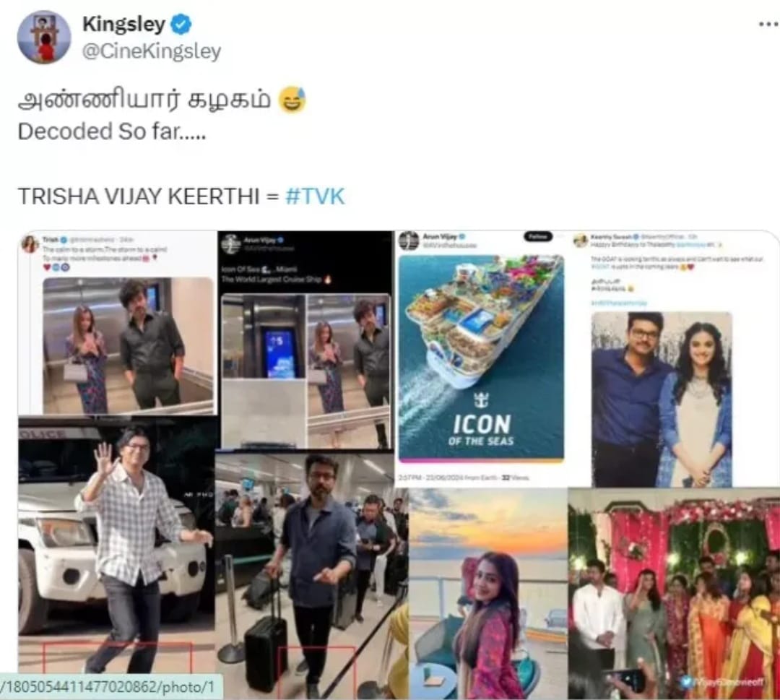Open the #TVK hashtag
Image resolution: width=780 pixels, height=700 pixels.
click(x=315, y=196)
